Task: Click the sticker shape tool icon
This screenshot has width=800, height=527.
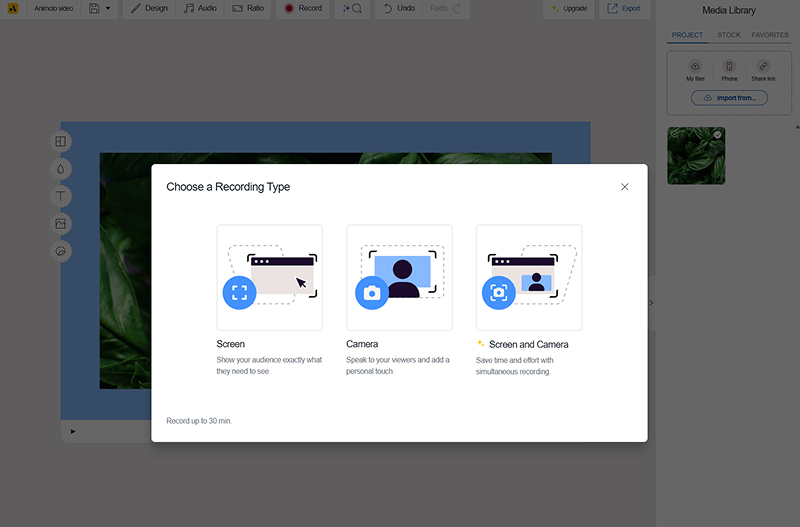Action: (x=61, y=251)
